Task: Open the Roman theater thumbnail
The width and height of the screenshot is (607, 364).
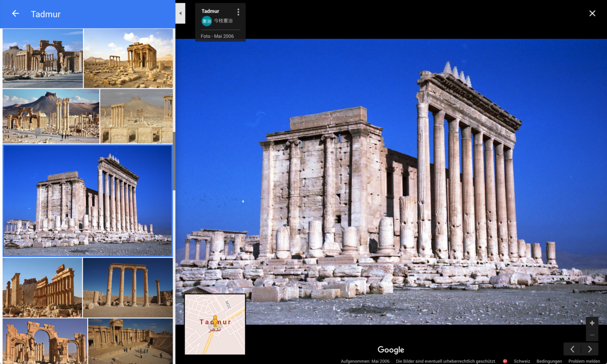Action: pyautogui.click(x=130, y=341)
